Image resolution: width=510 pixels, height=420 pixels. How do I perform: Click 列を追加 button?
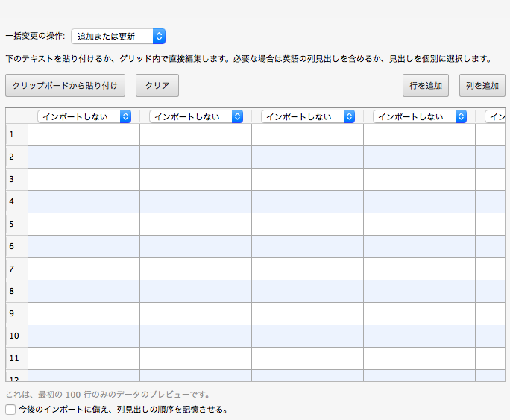coord(482,86)
